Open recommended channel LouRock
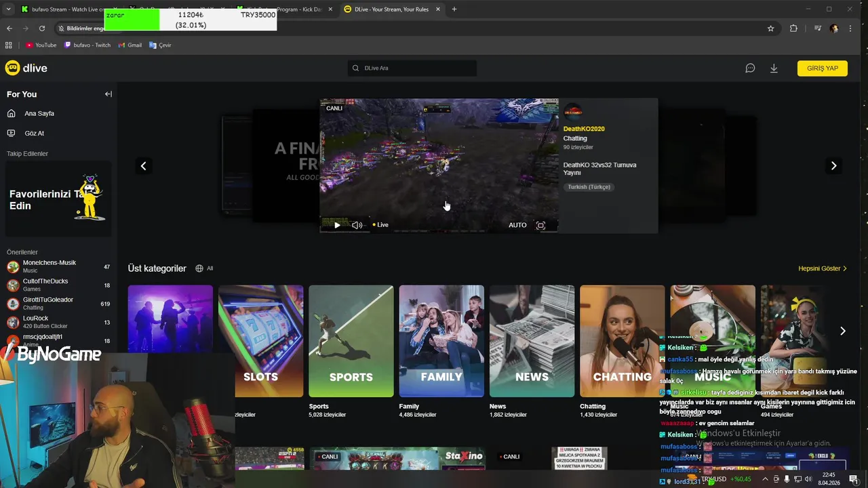The height and width of the screenshot is (488, 868). coord(58,322)
